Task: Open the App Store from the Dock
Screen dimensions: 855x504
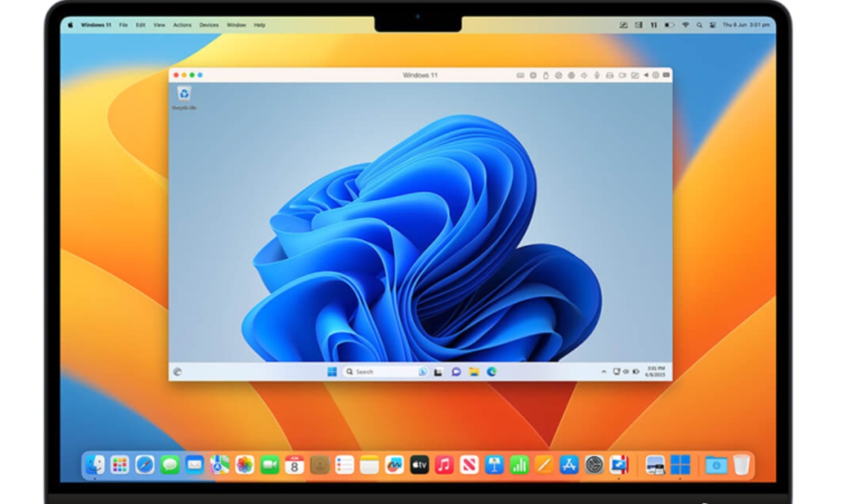Action: pos(569,465)
